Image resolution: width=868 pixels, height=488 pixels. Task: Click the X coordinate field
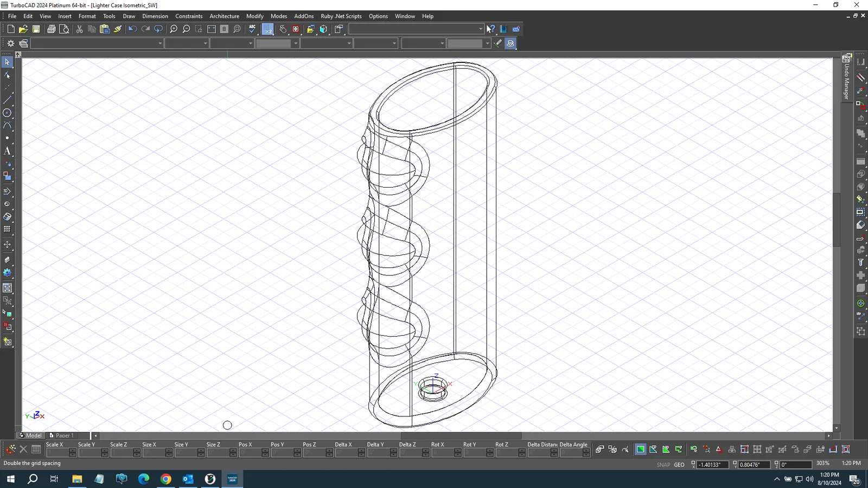point(712,465)
